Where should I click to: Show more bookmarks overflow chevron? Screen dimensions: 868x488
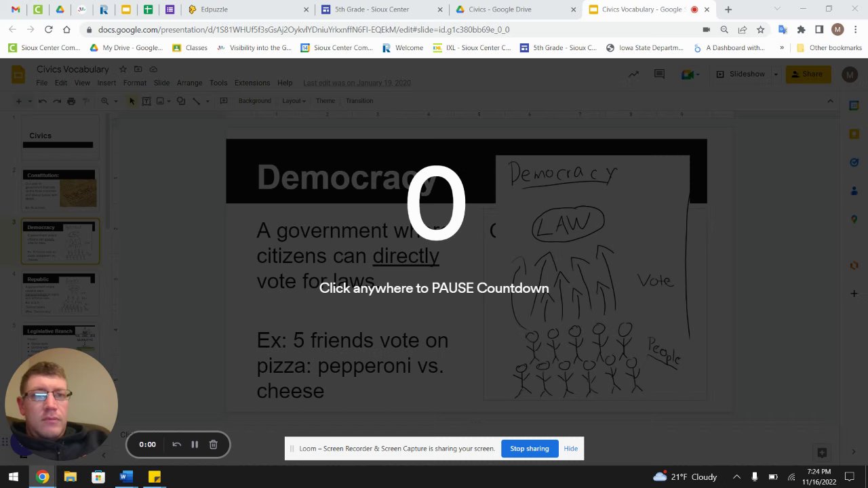pos(782,48)
